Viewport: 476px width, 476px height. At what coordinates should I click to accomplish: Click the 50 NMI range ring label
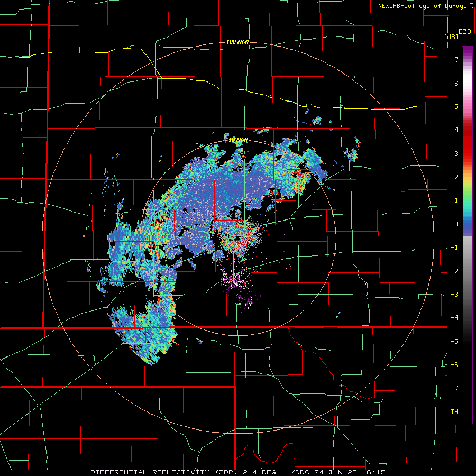pos(239,140)
